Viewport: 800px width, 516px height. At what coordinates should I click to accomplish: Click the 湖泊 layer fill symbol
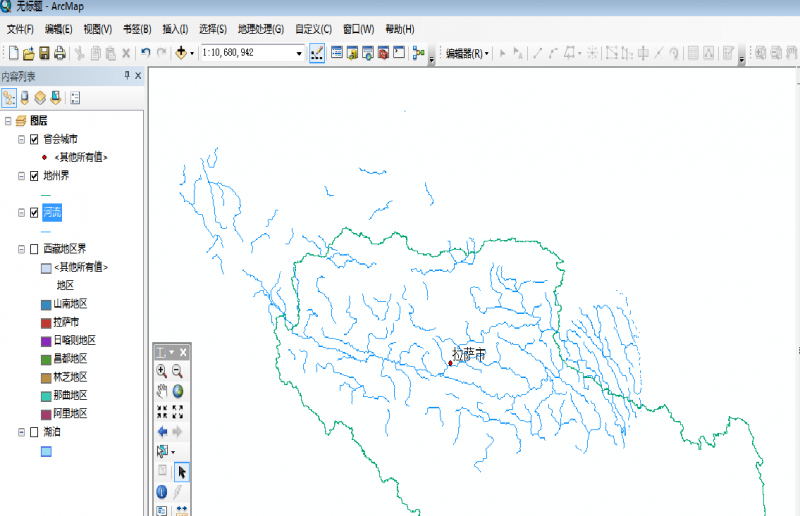click(46, 452)
